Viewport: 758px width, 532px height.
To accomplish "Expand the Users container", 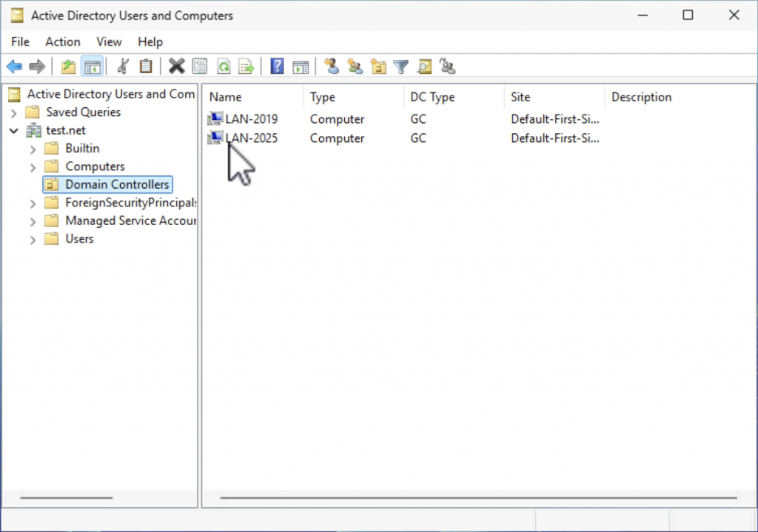I will [x=32, y=239].
